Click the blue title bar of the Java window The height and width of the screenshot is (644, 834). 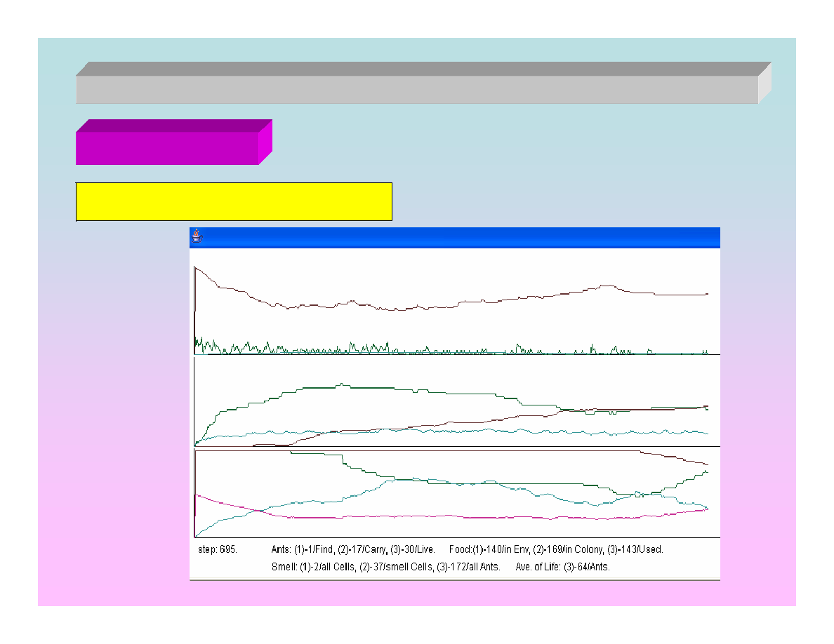coord(456,237)
